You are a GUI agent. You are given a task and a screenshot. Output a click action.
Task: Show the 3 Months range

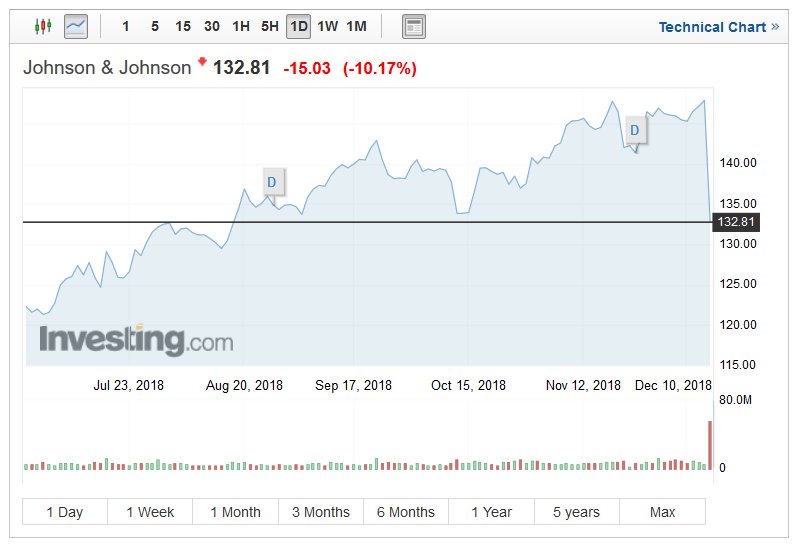[x=321, y=512]
